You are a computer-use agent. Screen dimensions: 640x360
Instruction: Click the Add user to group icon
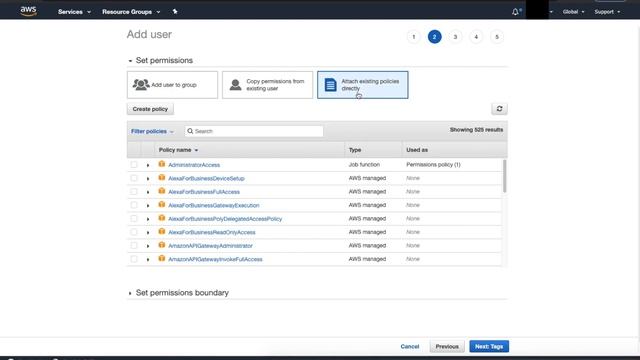(x=141, y=84)
